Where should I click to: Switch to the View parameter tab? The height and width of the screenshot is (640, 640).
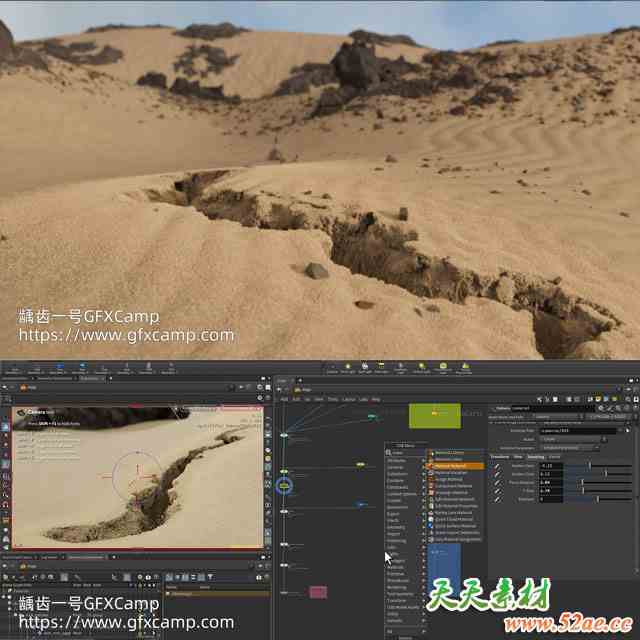tap(518, 457)
